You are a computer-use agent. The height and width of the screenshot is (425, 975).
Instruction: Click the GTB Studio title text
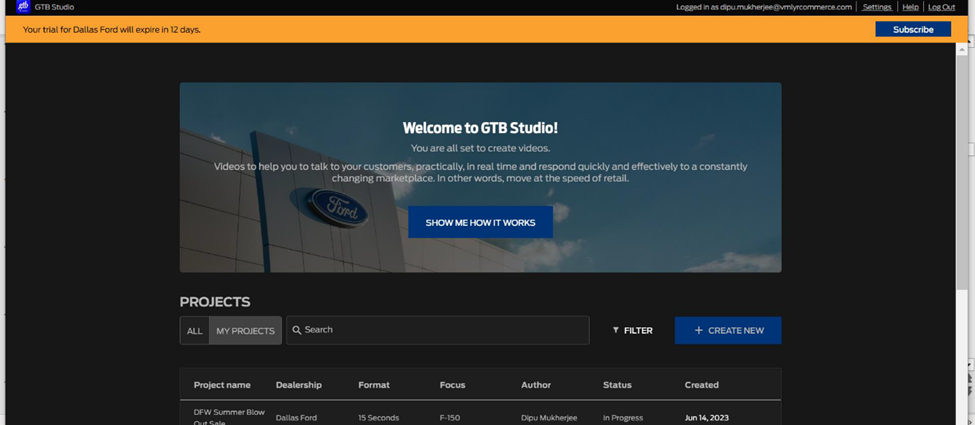pos(54,7)
